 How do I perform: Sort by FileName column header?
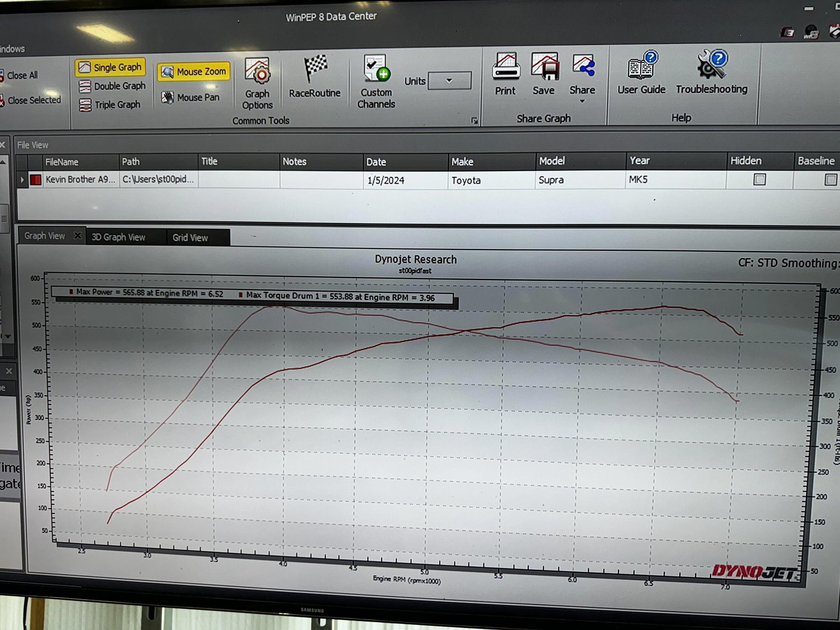click(81, 162)
